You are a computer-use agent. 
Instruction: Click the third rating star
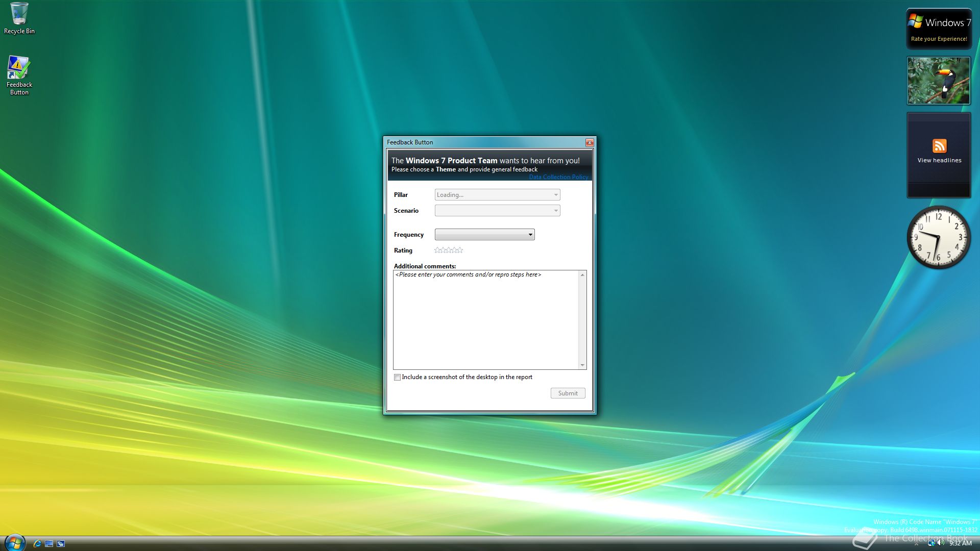click(x=449, y=250)
